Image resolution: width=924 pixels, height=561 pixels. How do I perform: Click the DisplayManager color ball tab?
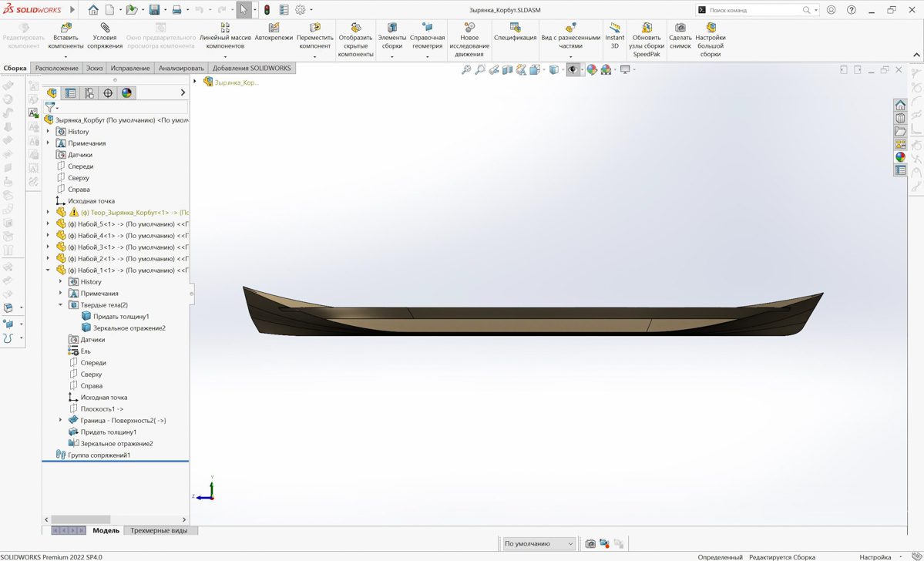point(126,93)
